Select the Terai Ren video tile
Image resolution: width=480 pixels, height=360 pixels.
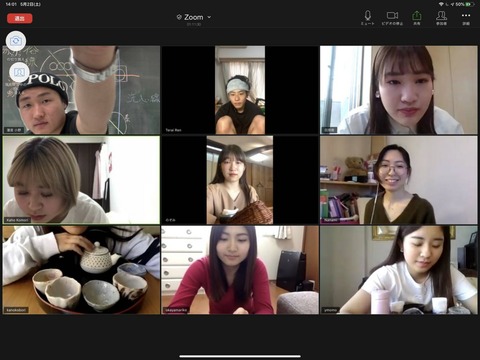point(240,90)
